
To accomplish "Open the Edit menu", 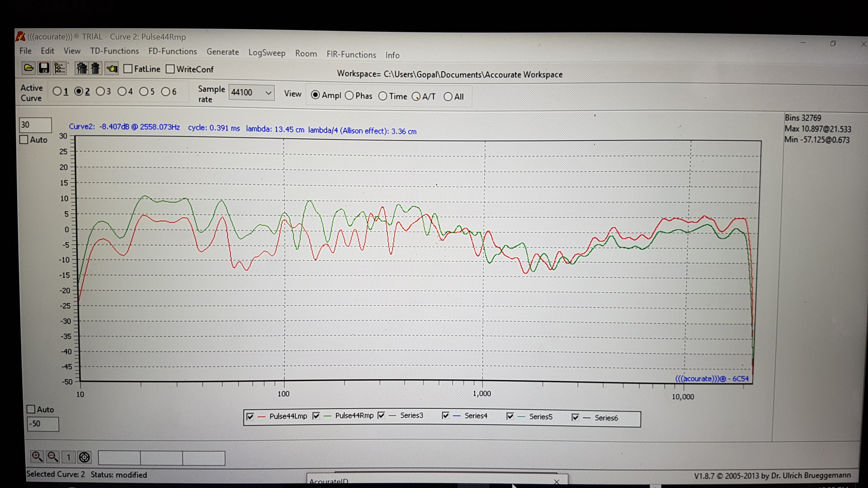I will 47,50.
